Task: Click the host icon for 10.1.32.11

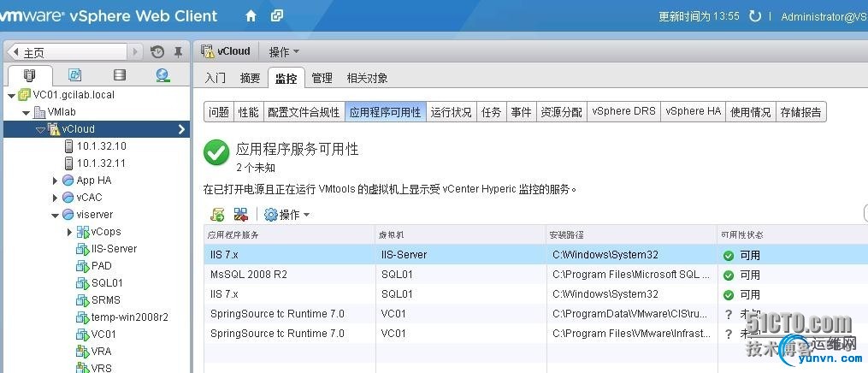Action: tap(69, 163)
